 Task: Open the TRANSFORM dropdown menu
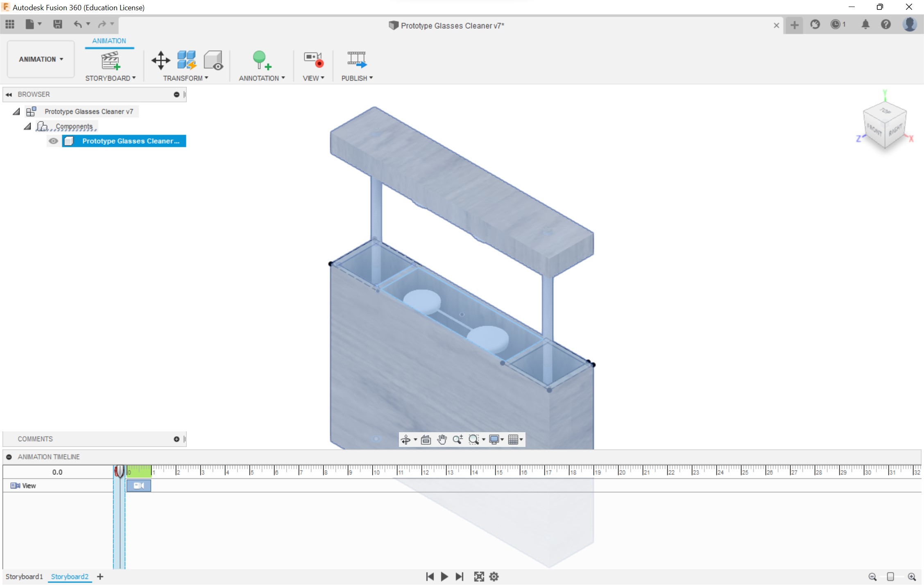point(186,78)
